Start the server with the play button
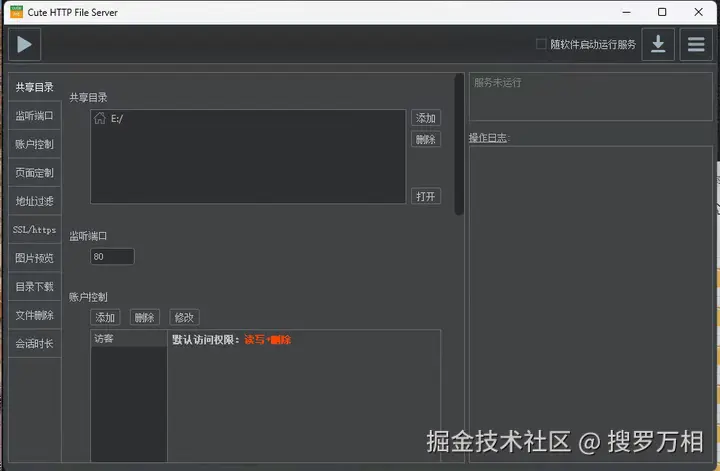 click(24, 45)
